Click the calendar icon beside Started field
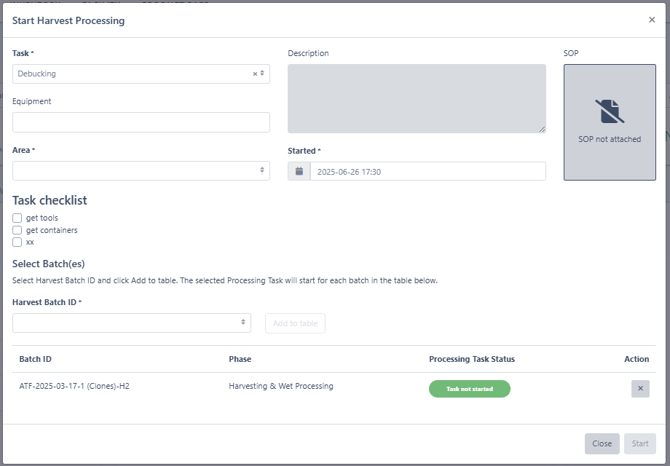The image size is (670, 466). point(299,171)
